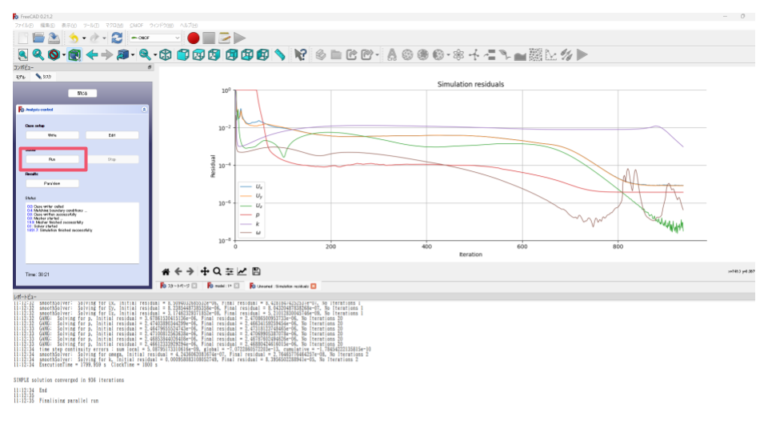
Task: Click the refresh icon in top toolbar
Action: click(116, 38)
